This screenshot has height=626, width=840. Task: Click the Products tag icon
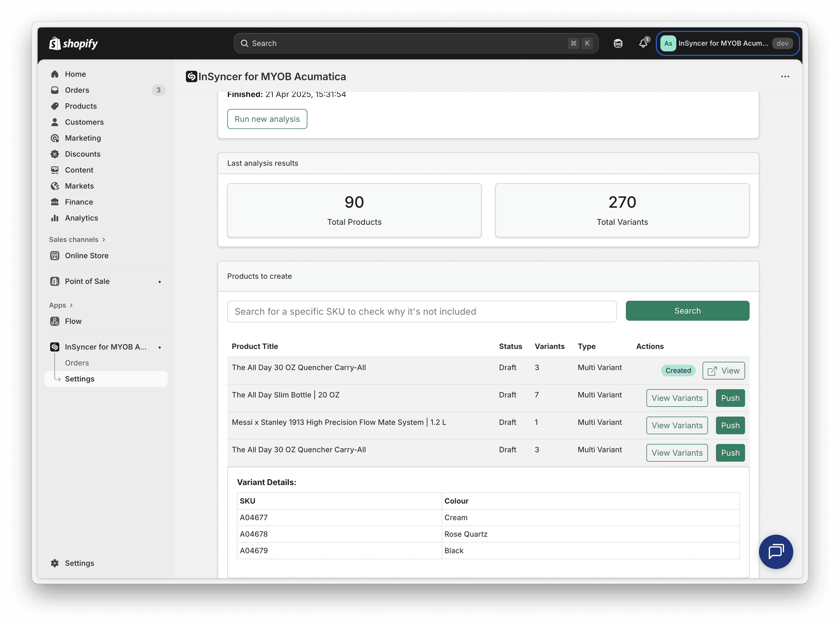[x=55, y=106]
